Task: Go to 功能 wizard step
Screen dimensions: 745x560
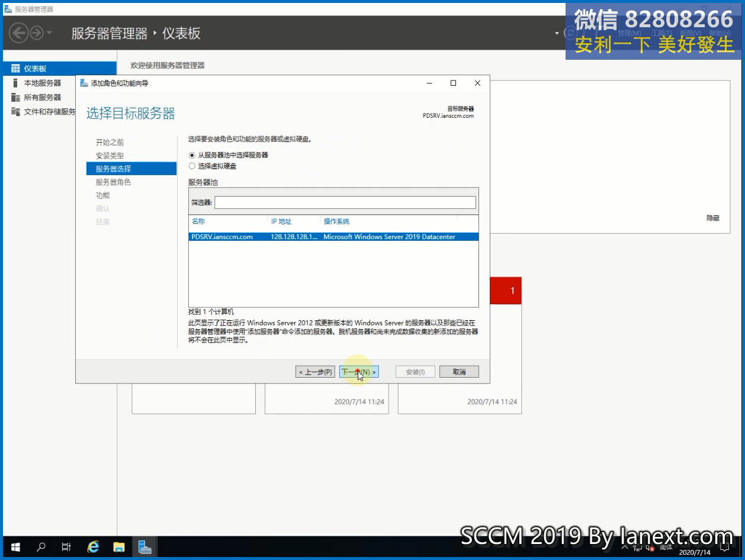Action: click(x=102, y=195)
